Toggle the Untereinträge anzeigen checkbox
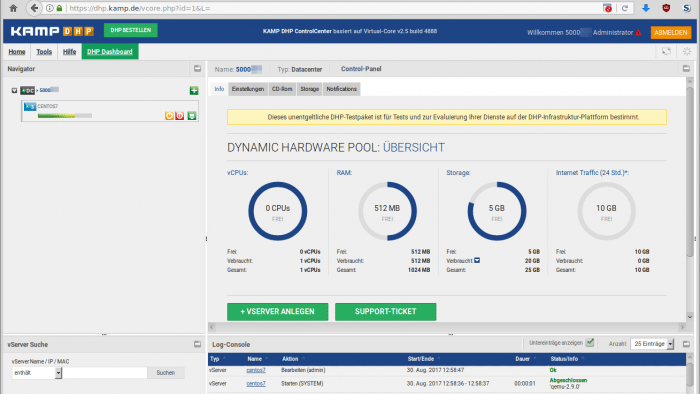This screenshot has height=394, width=700. (x=590, y=343)
